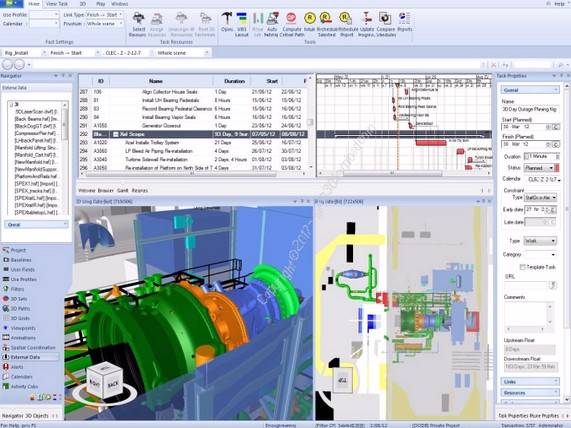This screenshot has height=428, width=571.
Task: Run the Auto Tasking tool
Action: (x=272, y=24)
